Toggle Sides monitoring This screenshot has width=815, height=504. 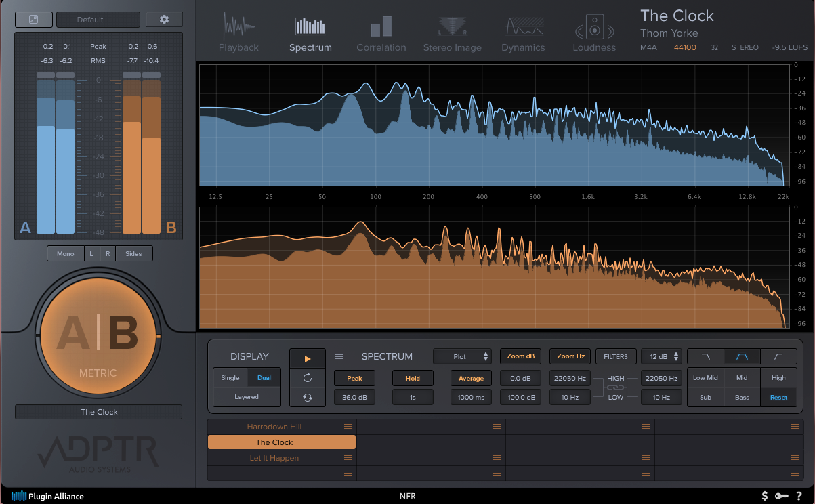pos(134,253)
